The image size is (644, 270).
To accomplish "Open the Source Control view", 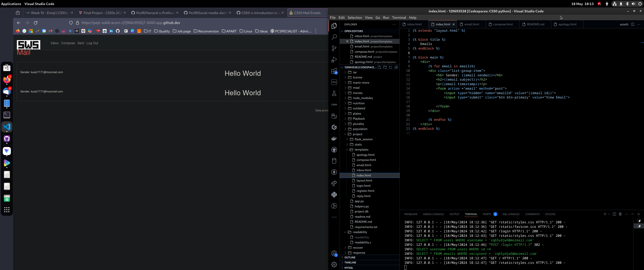I will (x=334, y=48).
